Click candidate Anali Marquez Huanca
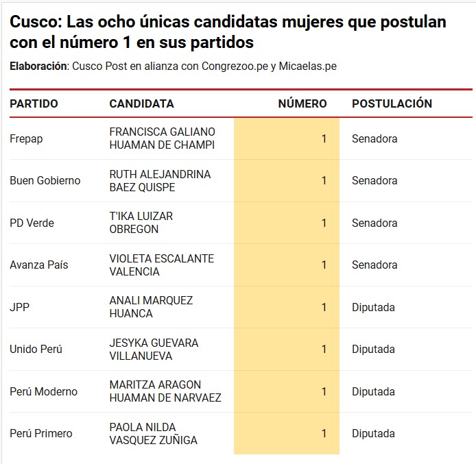Image resolution: width=476 pixels, height=464 pixels. click(x=151, y=307)
